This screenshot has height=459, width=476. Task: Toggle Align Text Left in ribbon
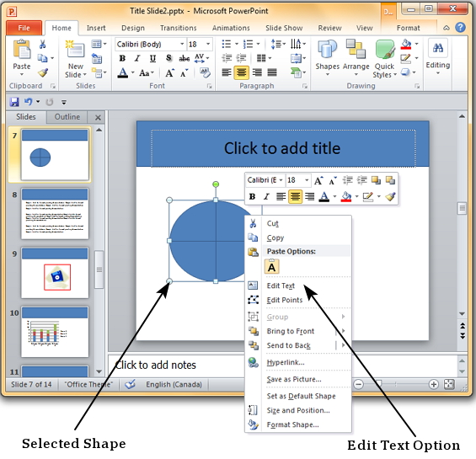[227, 72]
